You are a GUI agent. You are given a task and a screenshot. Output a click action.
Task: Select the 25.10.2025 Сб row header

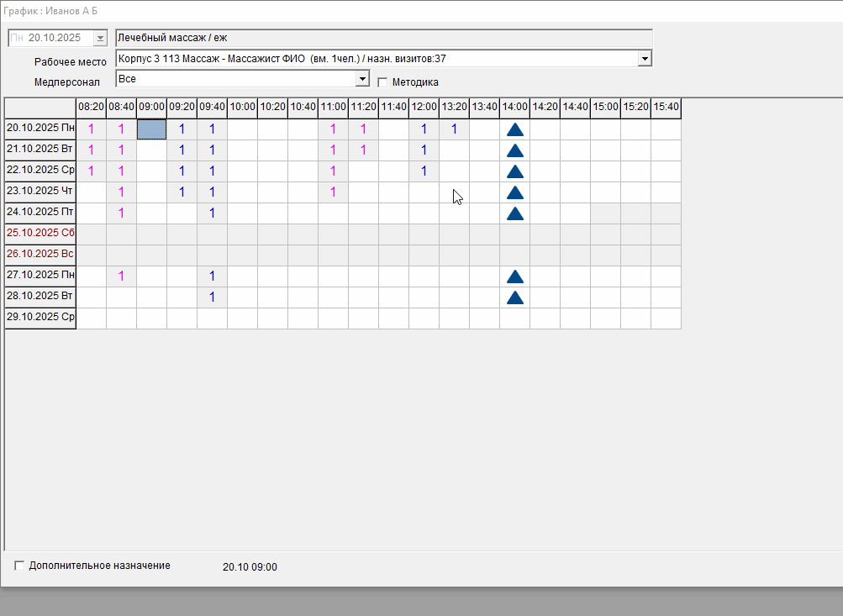(x=40, y=233)
